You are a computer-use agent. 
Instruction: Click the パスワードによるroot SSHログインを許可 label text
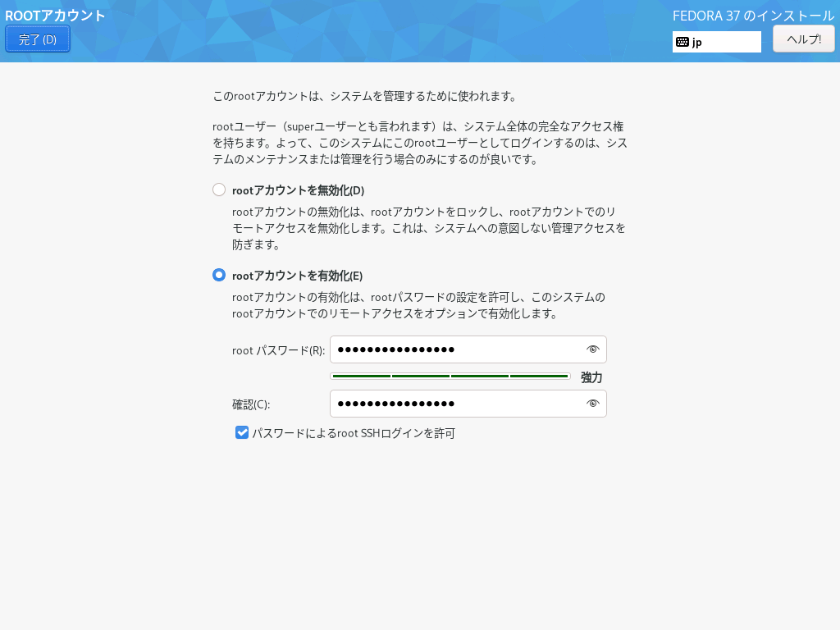(x=354, y=433)
